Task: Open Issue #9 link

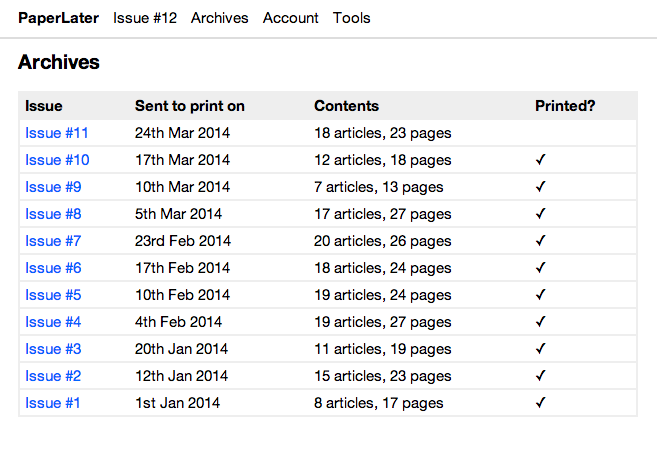Action: tap(53, 187)
